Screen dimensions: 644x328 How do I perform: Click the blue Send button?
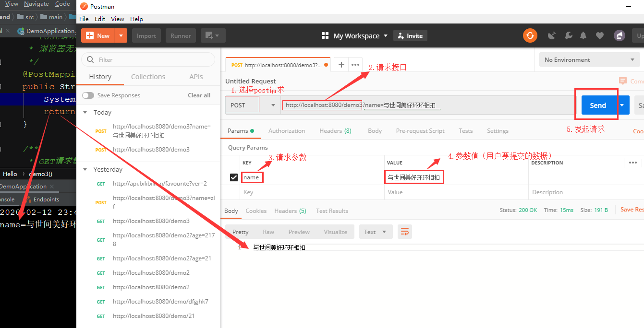click(x=598, y=105)
